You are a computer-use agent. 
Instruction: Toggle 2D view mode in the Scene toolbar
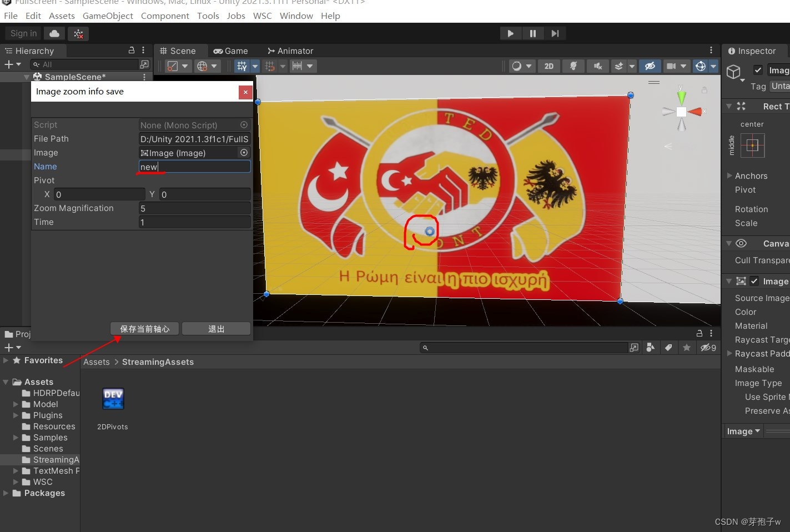click(x=549, y=66)
